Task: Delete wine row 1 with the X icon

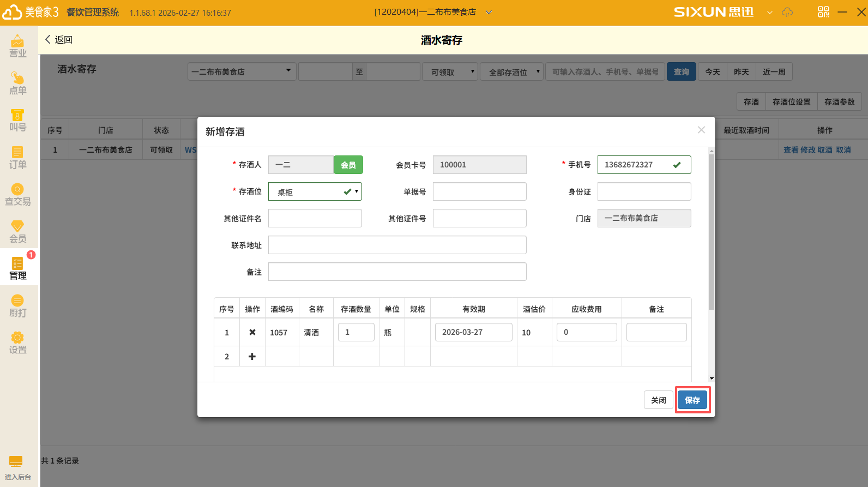Action: point(252,332)
